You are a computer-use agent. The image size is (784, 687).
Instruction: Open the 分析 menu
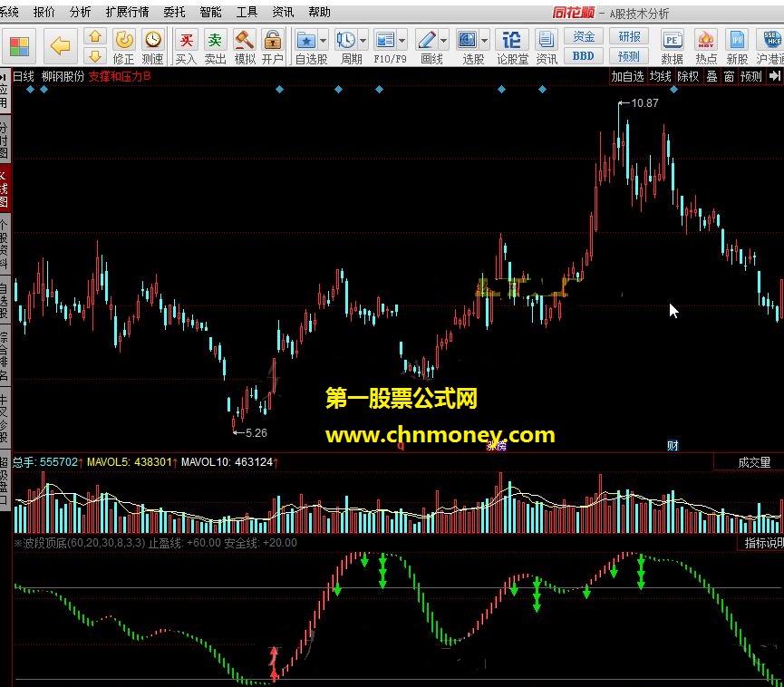80,12
